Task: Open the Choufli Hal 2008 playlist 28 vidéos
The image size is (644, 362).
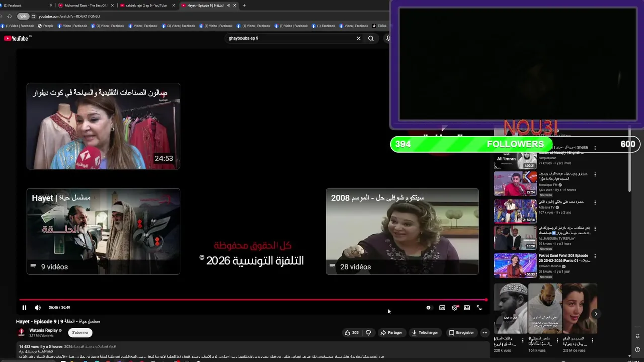Action: [x=402, y=231]
